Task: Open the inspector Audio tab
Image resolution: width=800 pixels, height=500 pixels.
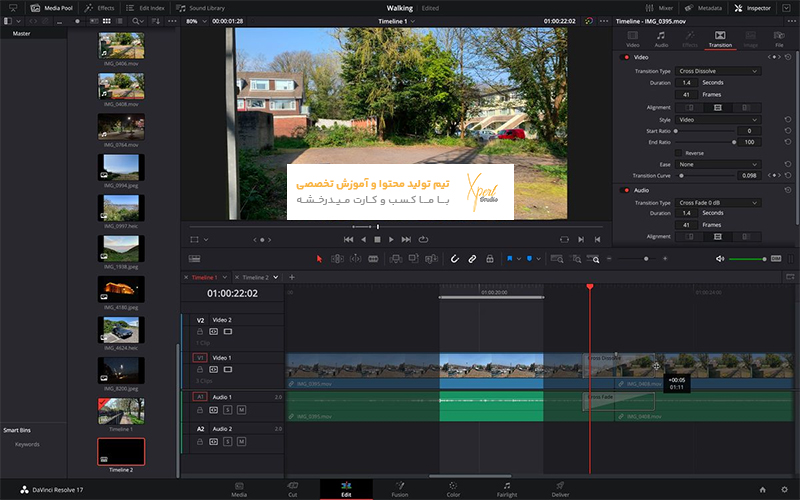Action: point(661,39)
